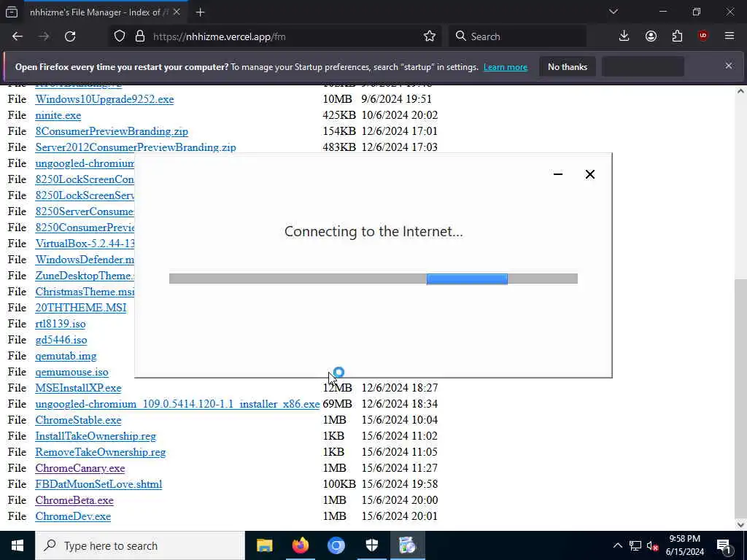
Task: Click the muted volume tray icon
Action: coord(652,545)
